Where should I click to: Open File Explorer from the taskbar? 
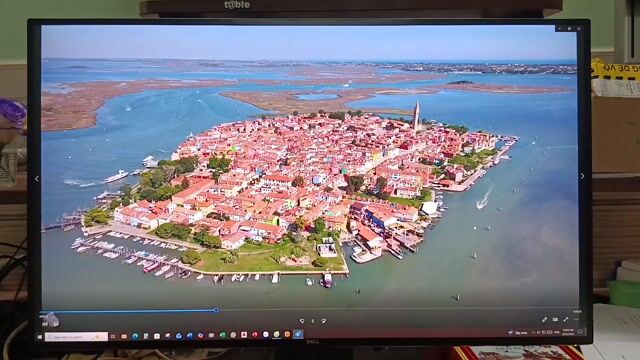point(124,337)
